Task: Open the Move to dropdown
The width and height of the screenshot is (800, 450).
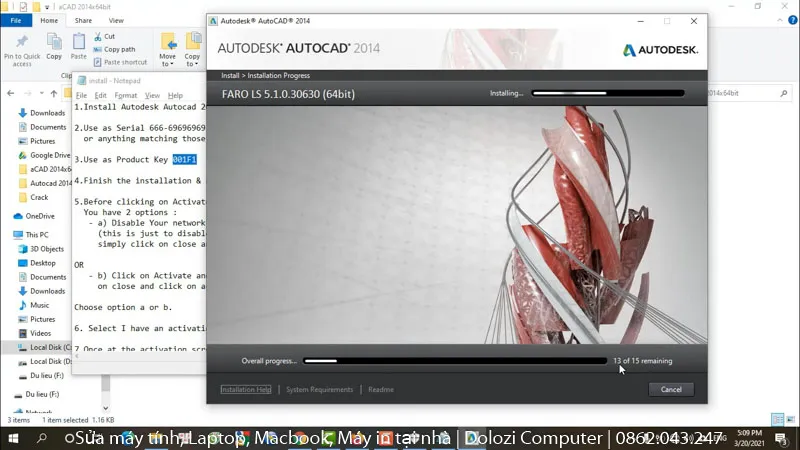Action: tap(167, 50)
